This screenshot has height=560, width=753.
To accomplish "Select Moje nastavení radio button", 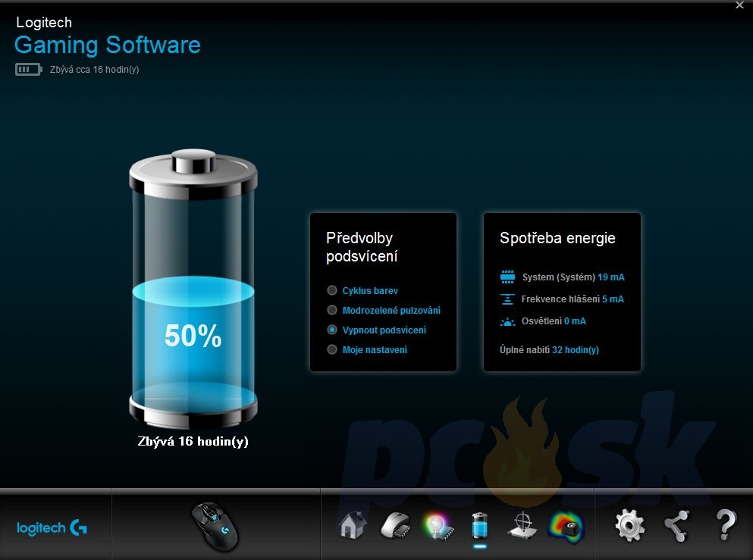I will [332, 349].
